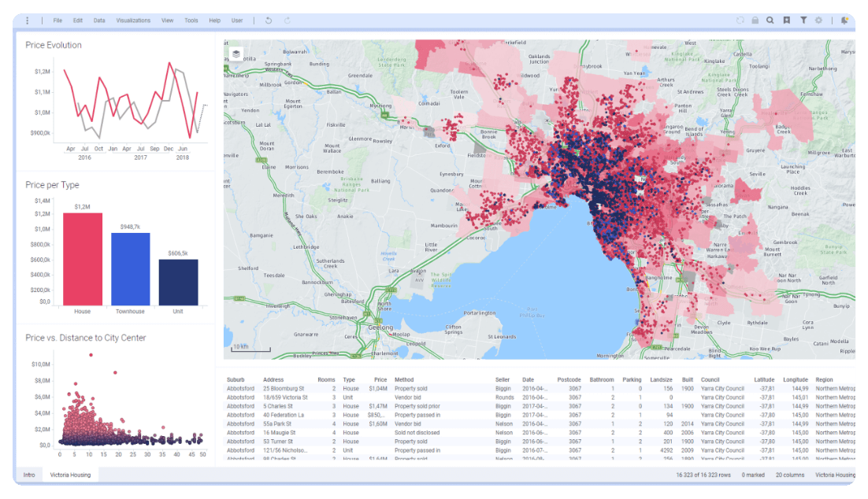Viewport: 868px width, 499px height.
Task: Expand the Tools menu
Action: point(191,20)
